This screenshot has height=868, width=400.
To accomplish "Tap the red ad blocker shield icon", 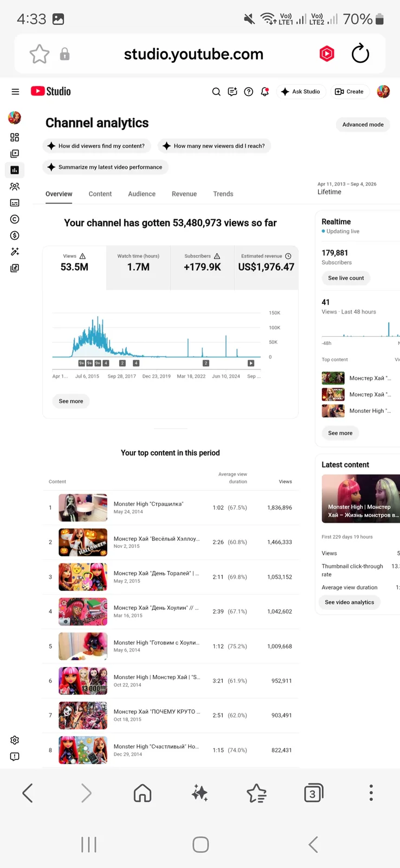I will pyautogui.click(x=327, y=54).
